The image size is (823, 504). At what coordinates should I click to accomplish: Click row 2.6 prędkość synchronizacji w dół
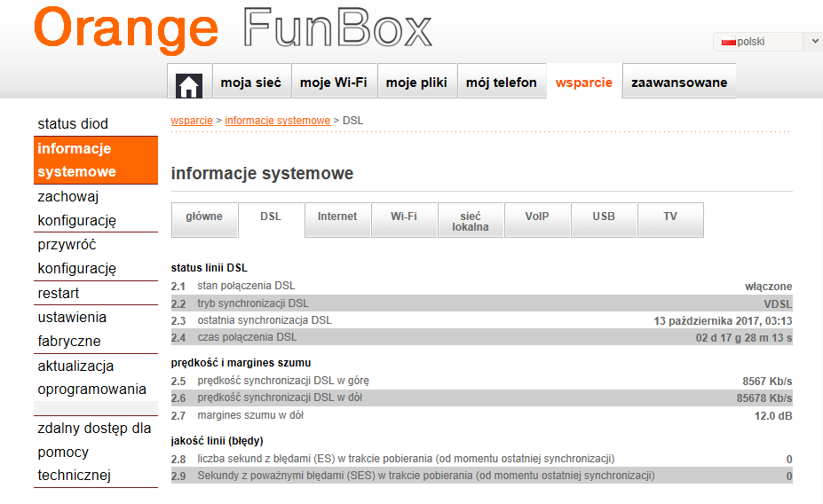coord(482,398)
